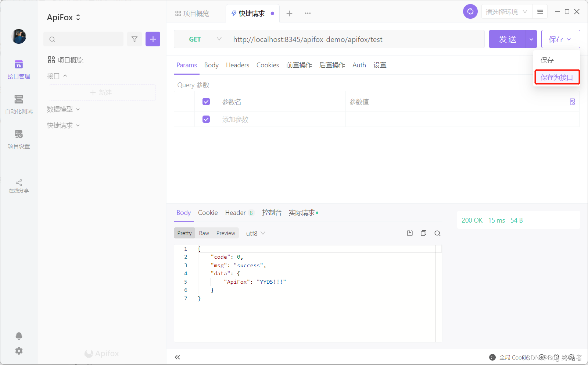This screenshot has height=365, width=588.
Task: Click the purple plus add button
Action: 153,39
